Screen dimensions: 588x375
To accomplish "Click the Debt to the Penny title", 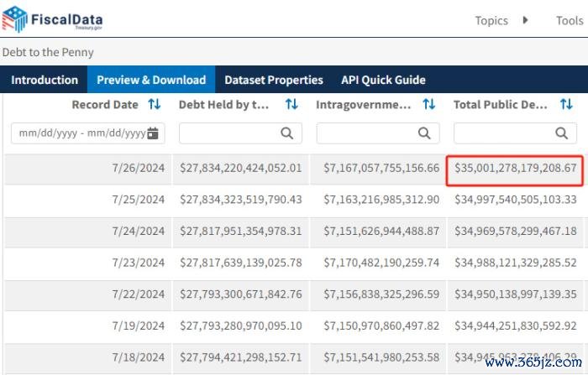I will (48, 52).
